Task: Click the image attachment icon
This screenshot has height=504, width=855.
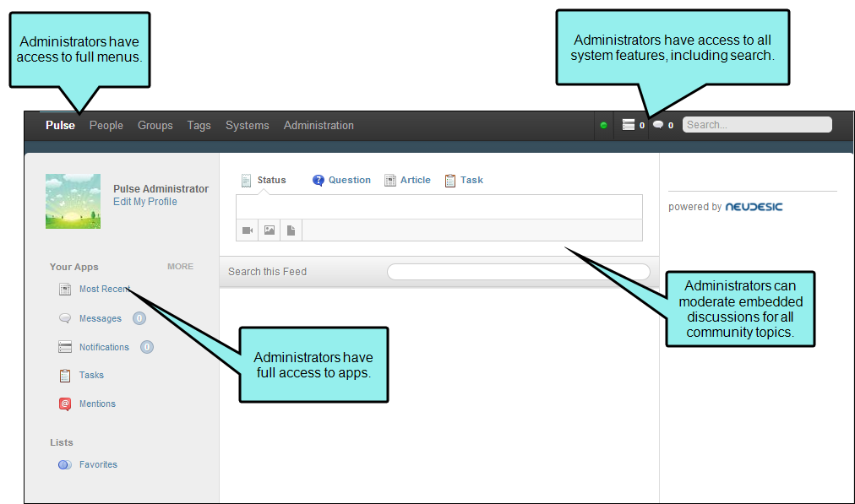Action: pyautogui.click(x=269, y=230)
